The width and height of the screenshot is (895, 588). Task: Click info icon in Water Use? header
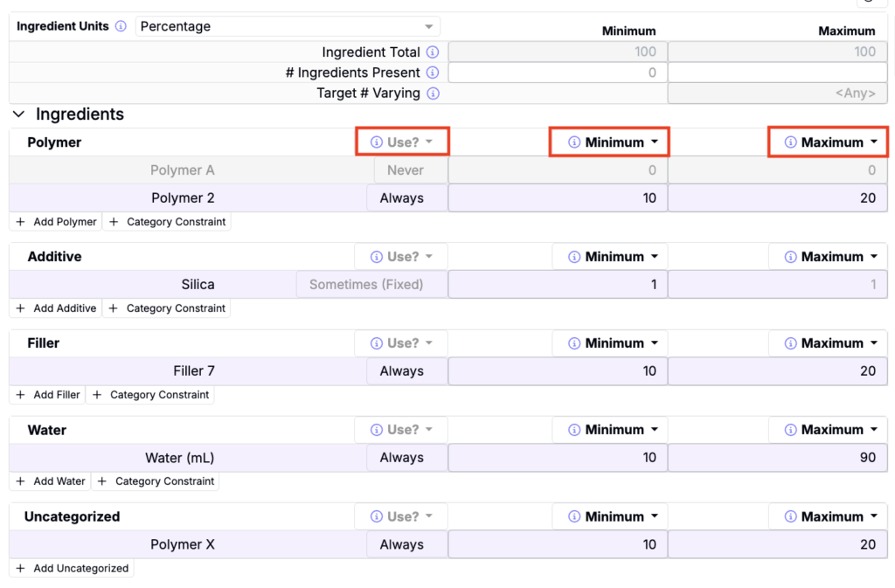click(x=377, y=430)
